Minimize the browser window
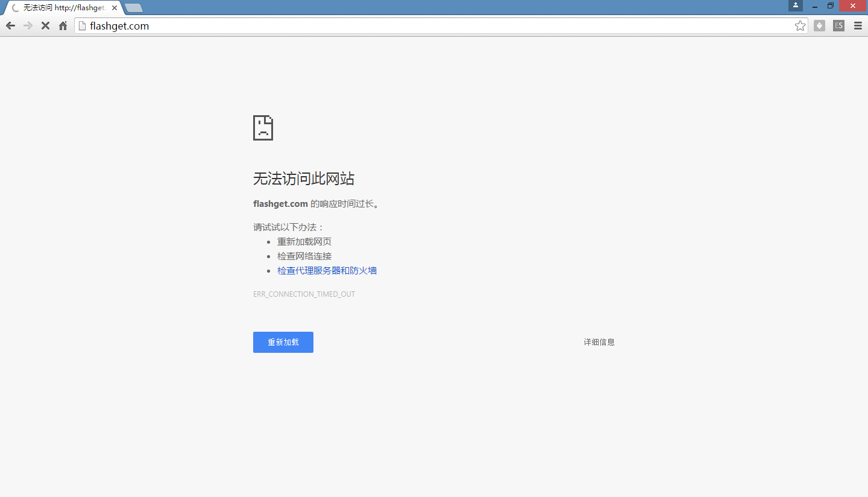868x497 pixels. pos(815,6)
